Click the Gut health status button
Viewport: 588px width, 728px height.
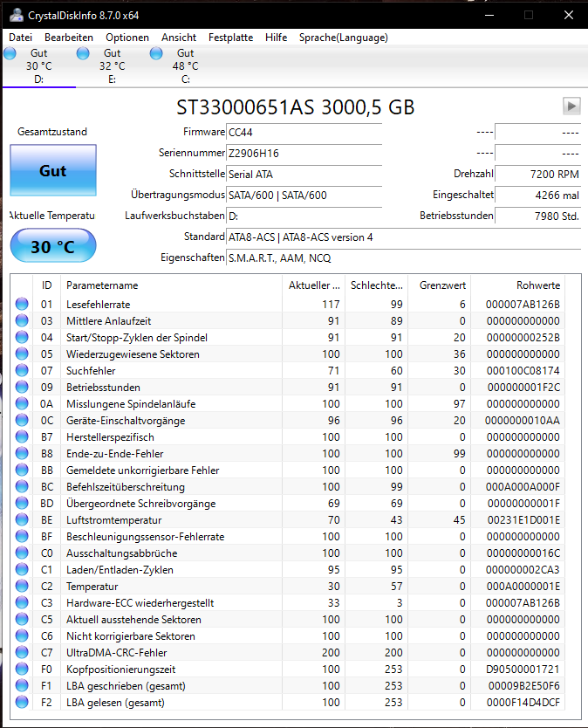(53, 170)
